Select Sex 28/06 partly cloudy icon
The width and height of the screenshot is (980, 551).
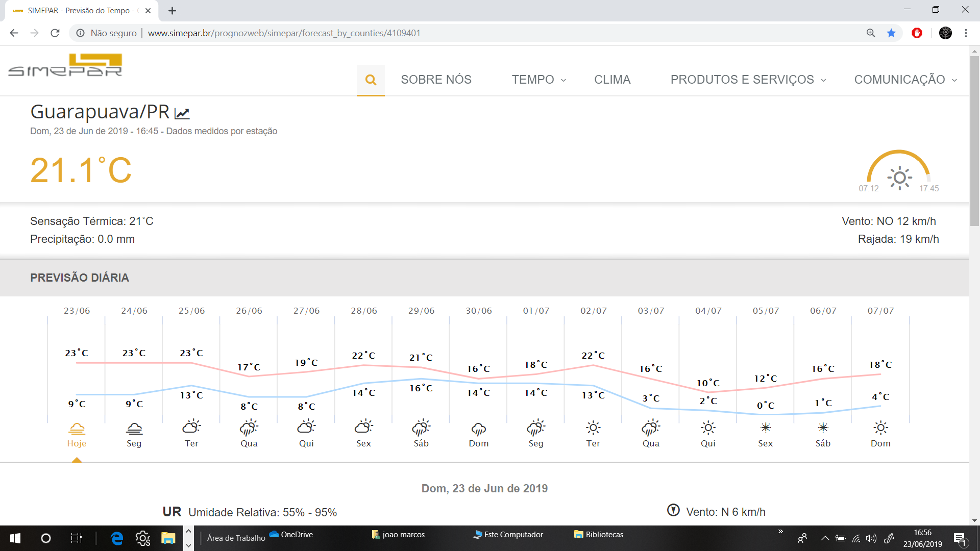point(364,427)
